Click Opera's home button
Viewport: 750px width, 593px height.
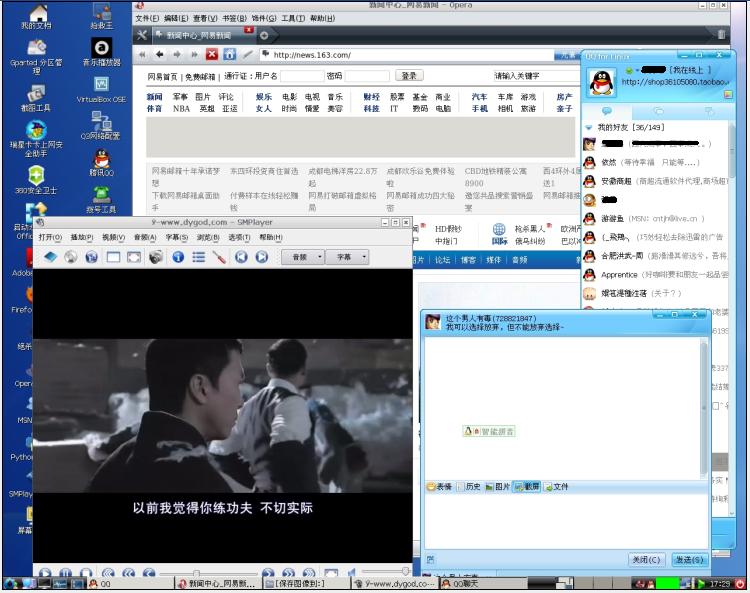point(229,55)
